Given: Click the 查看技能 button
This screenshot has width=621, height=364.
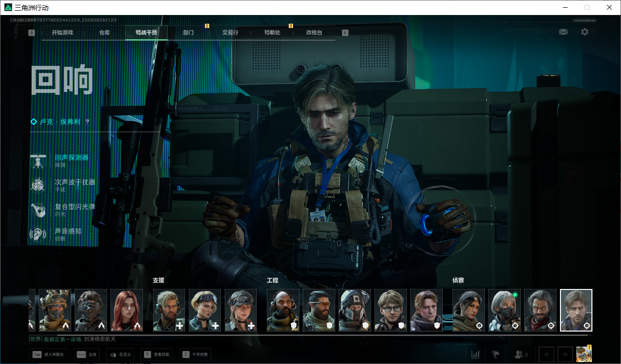Looking at the screenshot, I should (x=156, y=354).
